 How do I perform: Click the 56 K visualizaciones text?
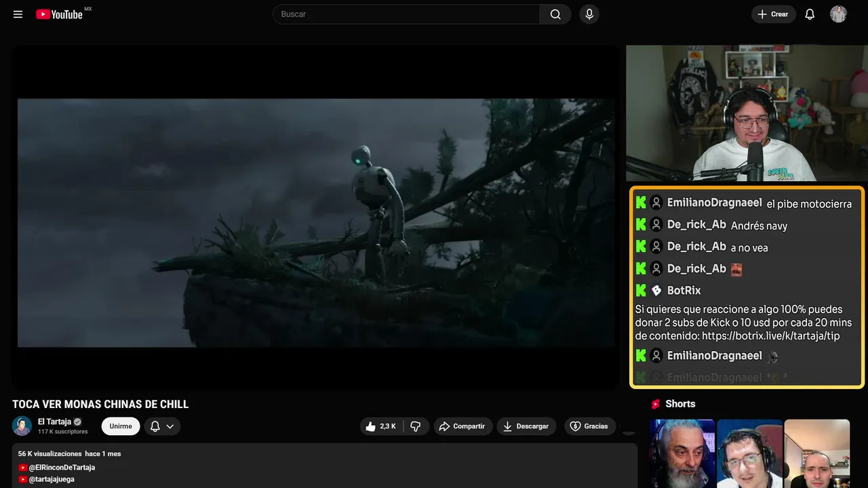tap(50, 453)
